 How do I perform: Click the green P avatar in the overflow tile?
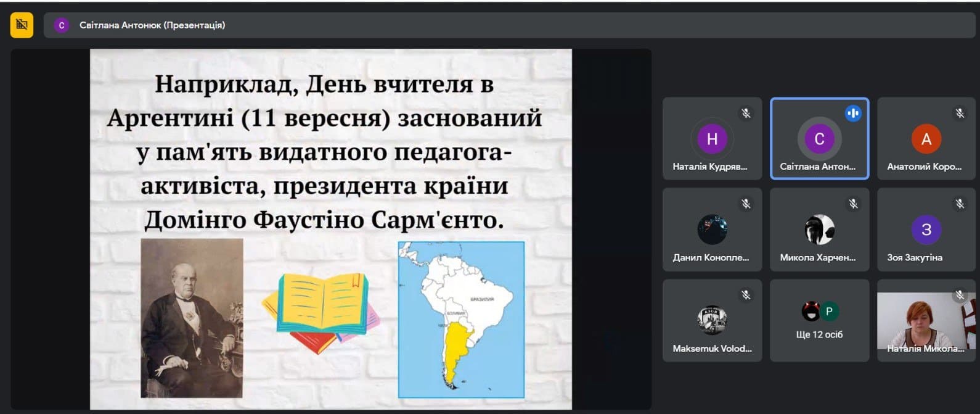[829, 312]
